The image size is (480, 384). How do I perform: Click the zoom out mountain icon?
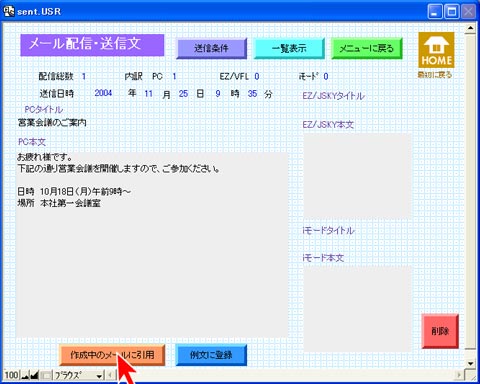tap(25, 375)
